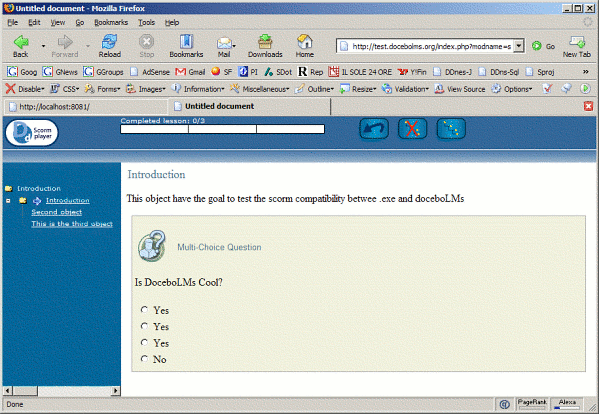
Task: Toggle the Scorm player tree-view icon
Action: [451, 129]
